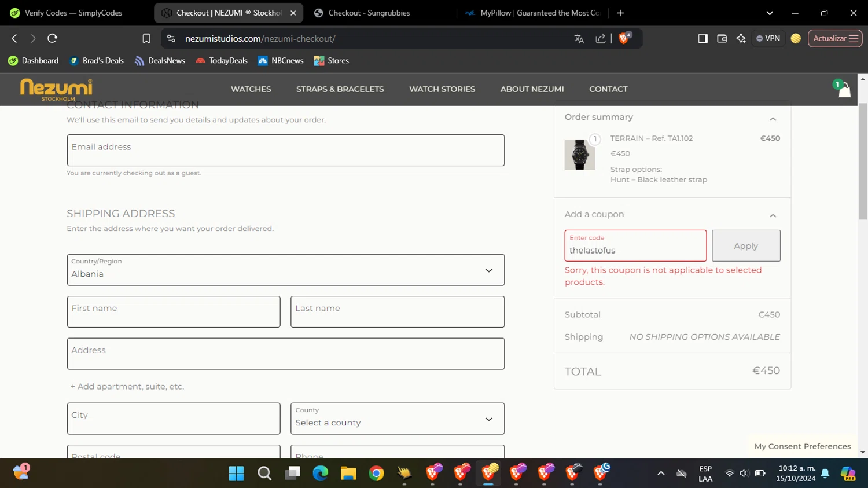Click the address bar URL
Screen dimensions: 868x488
pyautogui.click(x=260, y=39)
